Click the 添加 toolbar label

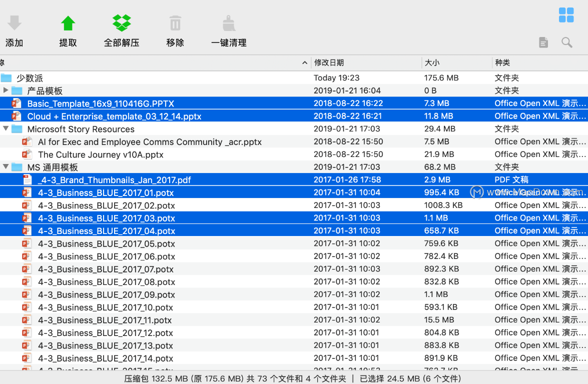click(x=14, y=42)
